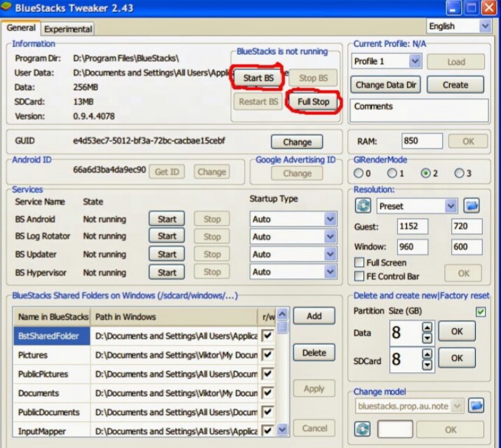Toggle the FE Control Bar checkbox
Viewport: 501px width, 448px height.
point(360,276)
